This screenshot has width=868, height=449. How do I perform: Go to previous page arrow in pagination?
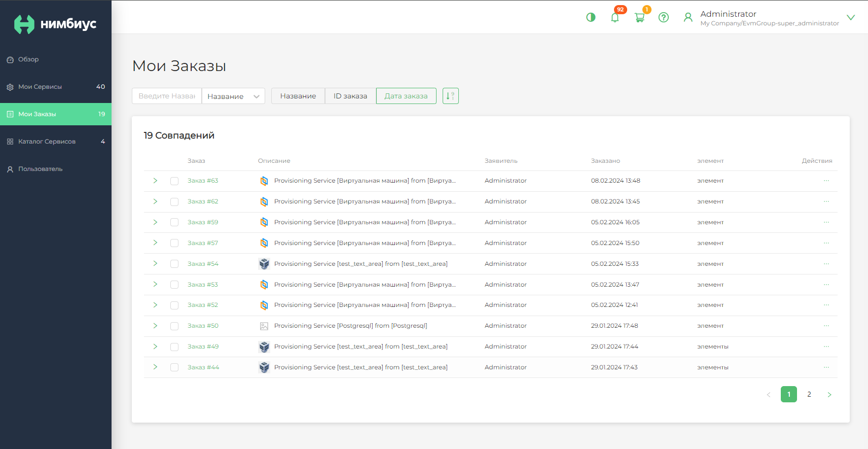(x=769, y=394)
